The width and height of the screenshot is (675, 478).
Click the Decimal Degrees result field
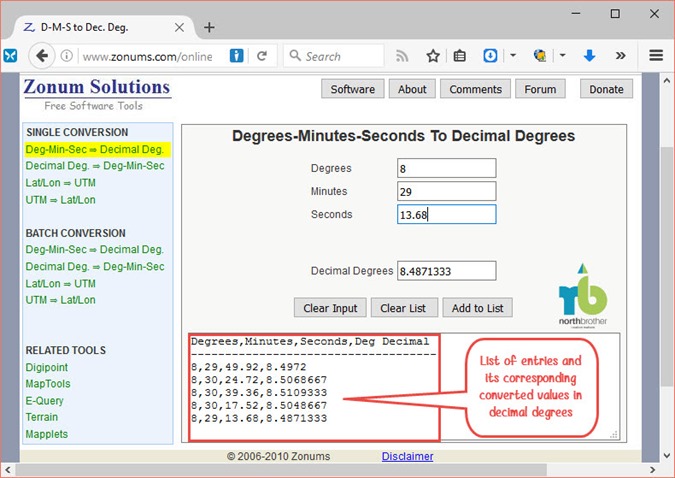[x=446, y=271]
